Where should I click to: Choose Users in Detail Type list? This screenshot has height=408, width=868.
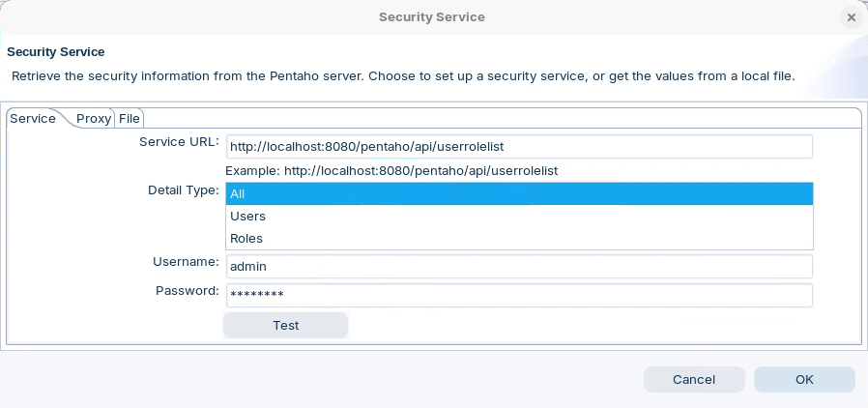pos(519,217)
